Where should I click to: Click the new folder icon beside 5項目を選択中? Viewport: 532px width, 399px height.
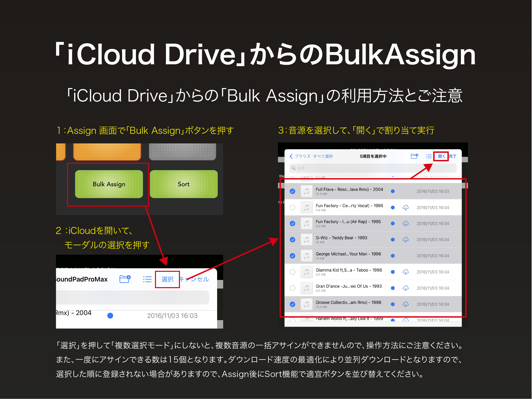click(x=414, y=156)
